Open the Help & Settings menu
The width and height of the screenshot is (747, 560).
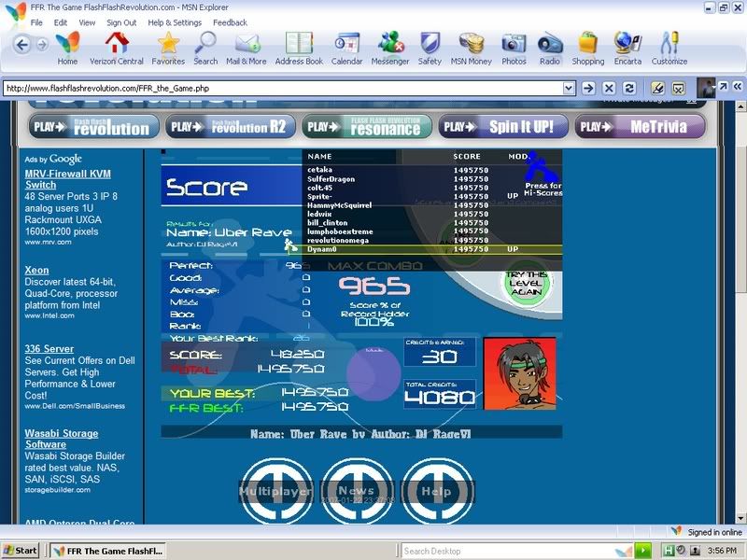pyautogui.click(x=175, y=22)
